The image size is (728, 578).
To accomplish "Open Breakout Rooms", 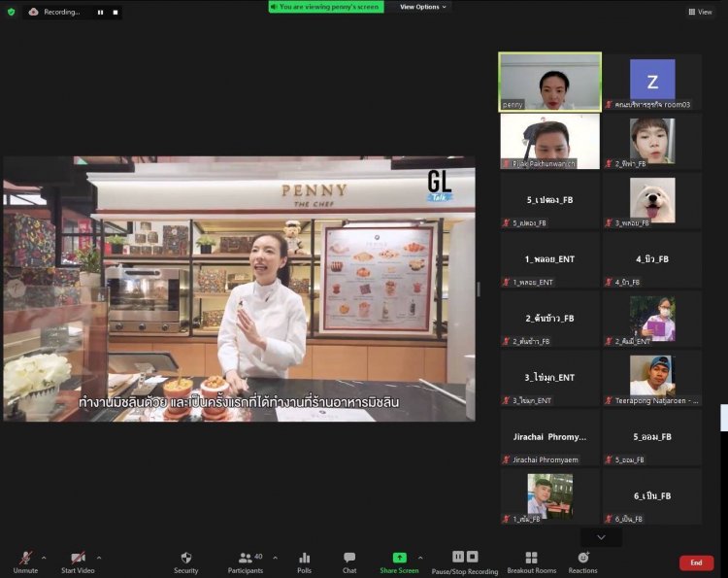I will 532,561.
